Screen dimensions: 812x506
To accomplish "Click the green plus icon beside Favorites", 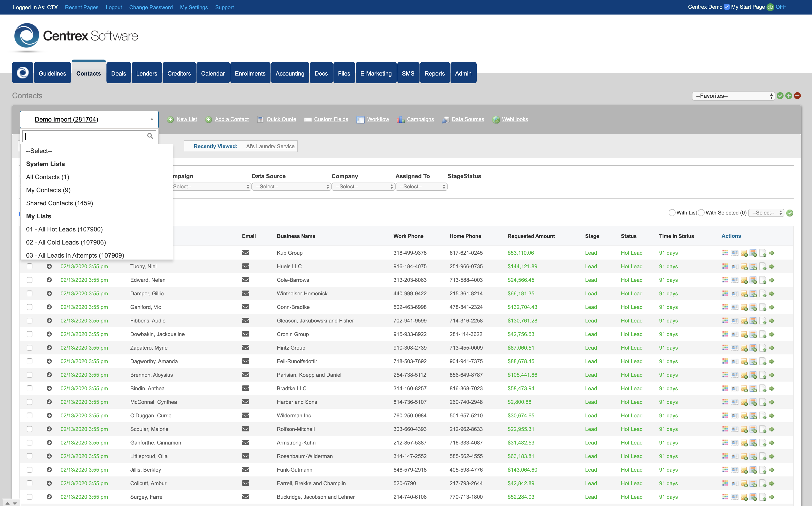I will click(x=789, y=96).
